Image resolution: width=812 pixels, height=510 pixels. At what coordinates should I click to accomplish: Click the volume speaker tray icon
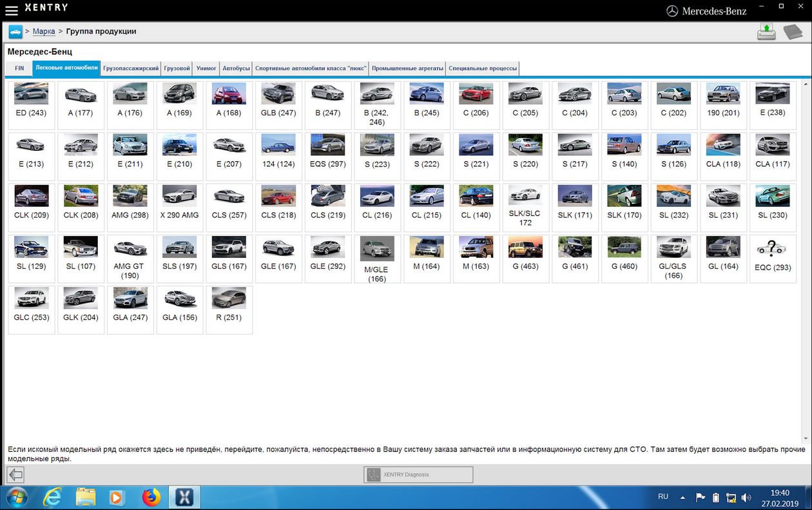[746, 497]
